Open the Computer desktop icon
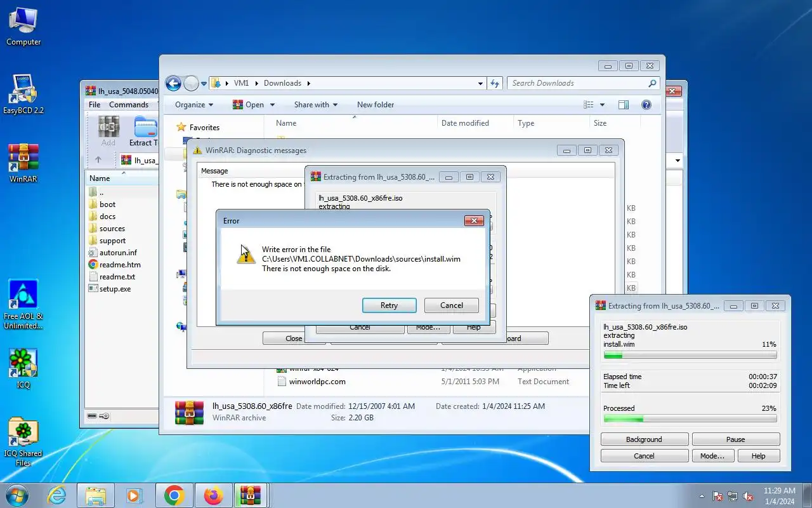The width and height of the screenshot is (812, 508). pos(23,27)
